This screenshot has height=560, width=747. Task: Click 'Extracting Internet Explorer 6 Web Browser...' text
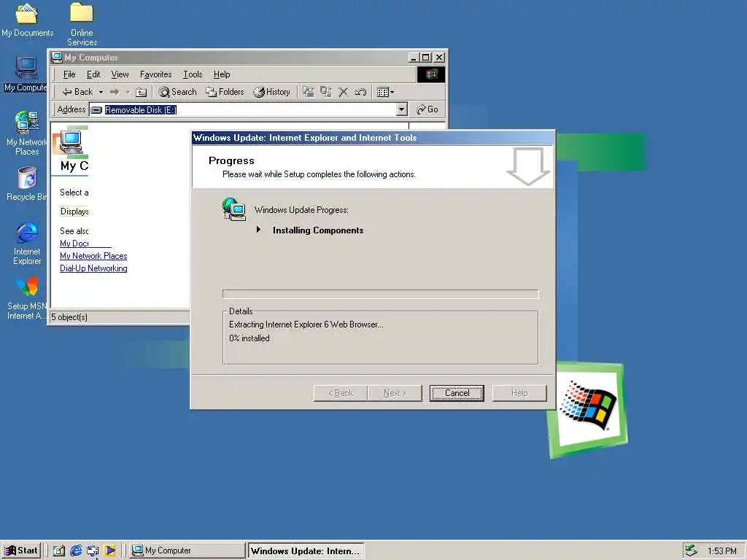click(x=306, y=324)
